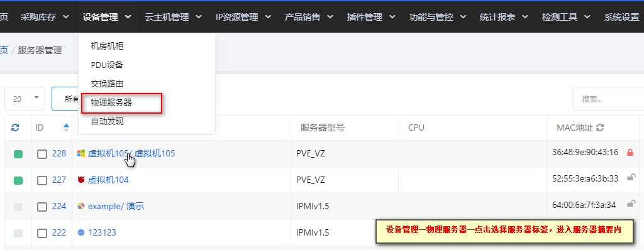Open server link 123123
This screenshot has width=644, height=250.
coord(103,232)
